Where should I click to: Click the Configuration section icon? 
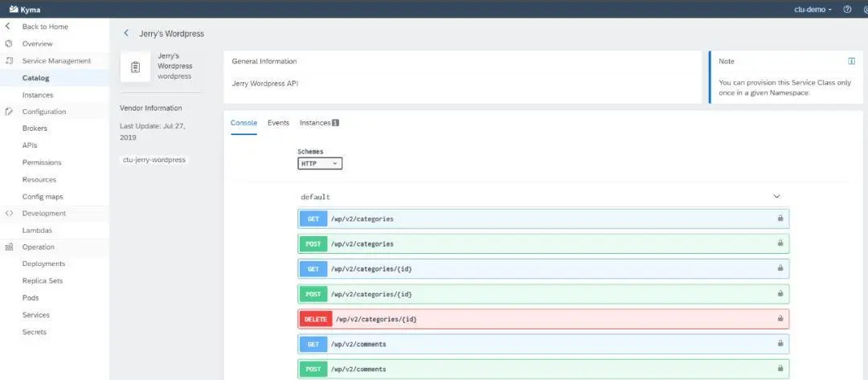pos(8,111)
